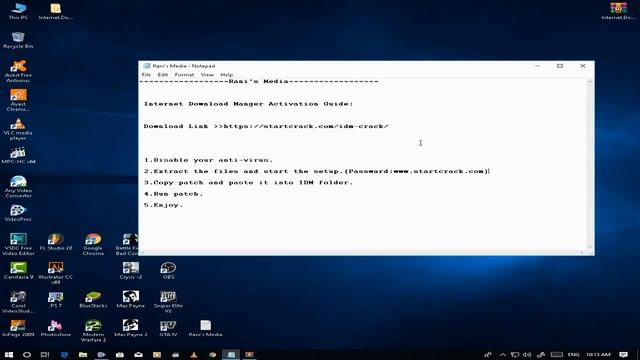
Task: Switch to VLC cone icon on the taskbar
Action: 194,355
